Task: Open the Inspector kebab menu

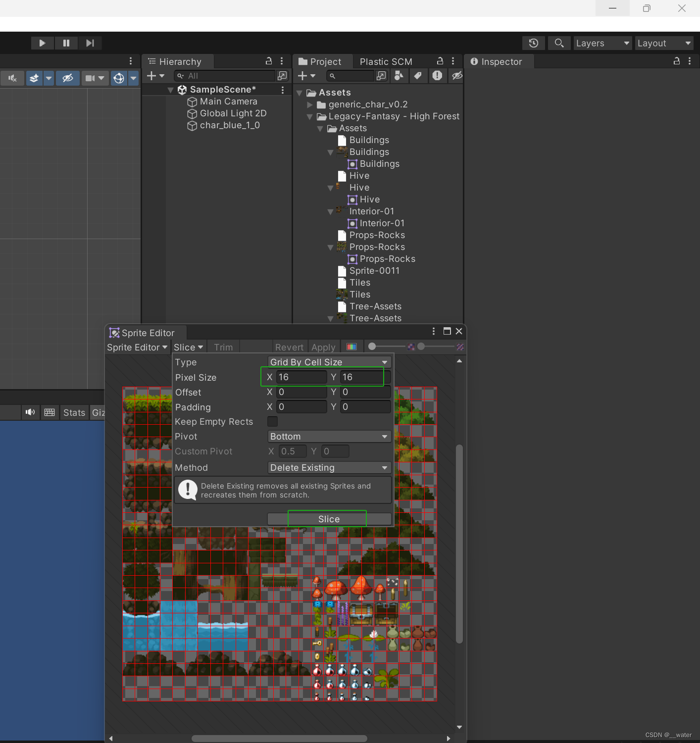Action: [690, 61]
